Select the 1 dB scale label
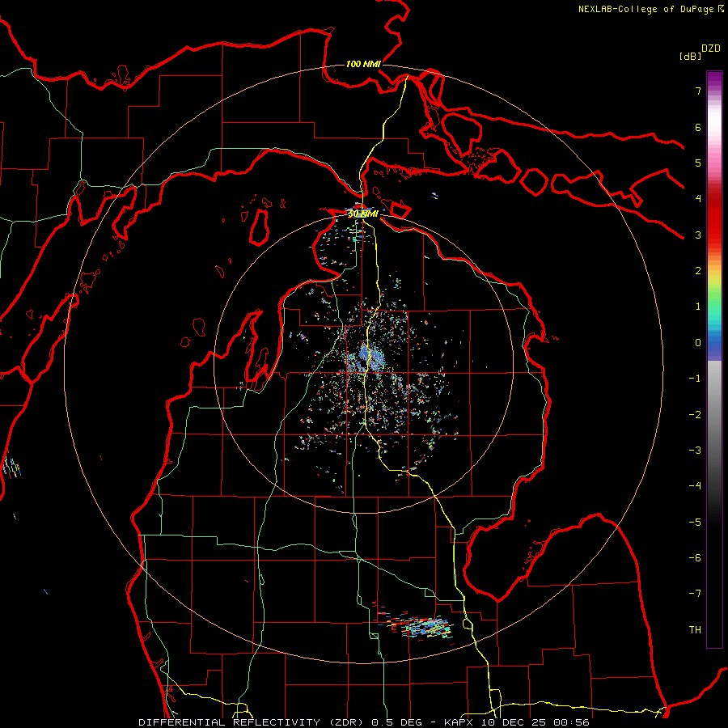728x728 pixels. coord(698,307)
